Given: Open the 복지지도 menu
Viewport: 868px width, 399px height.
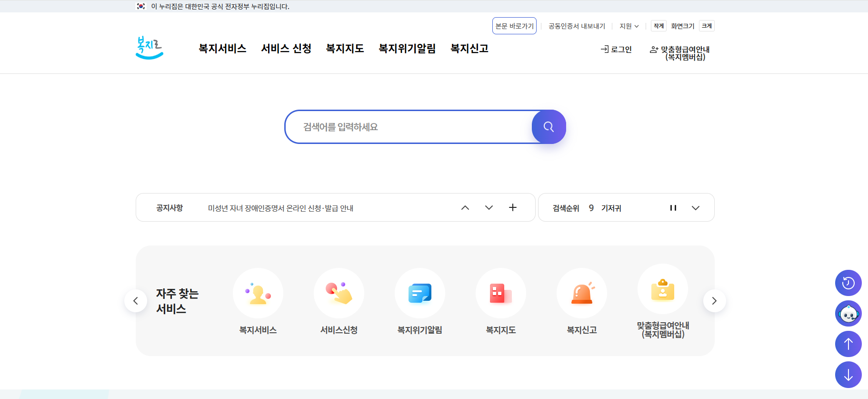Looking at the screenshot, I should (x=345, y=49).
